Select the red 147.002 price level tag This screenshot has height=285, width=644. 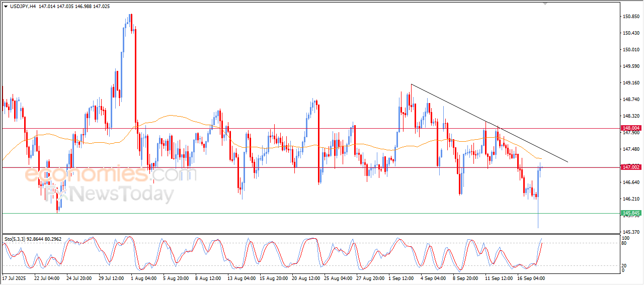point(631,167)
